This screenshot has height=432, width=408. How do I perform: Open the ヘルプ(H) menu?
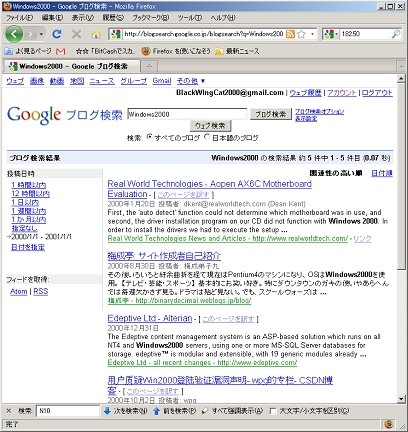223,18
